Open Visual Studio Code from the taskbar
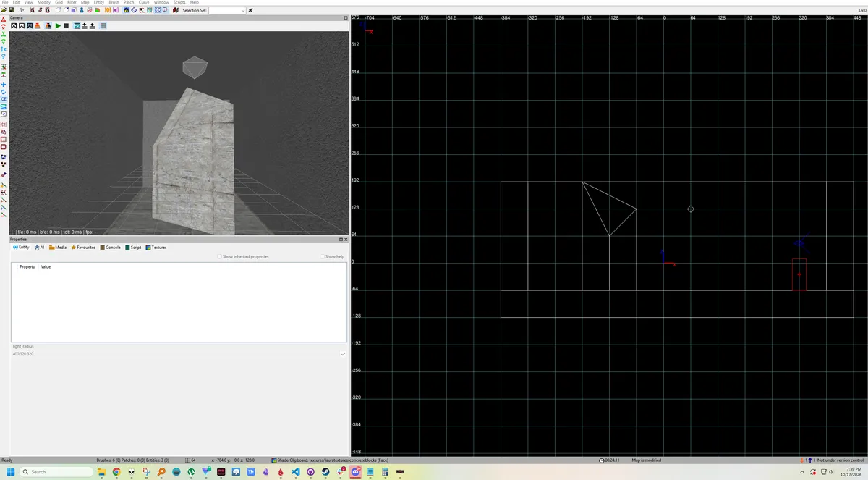Screen dimensions: 868x480 [295, 471]
